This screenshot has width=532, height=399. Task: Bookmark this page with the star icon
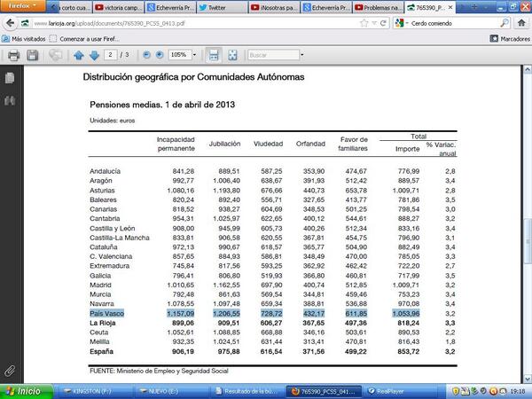pyautogui.click(x=364, y=23)
